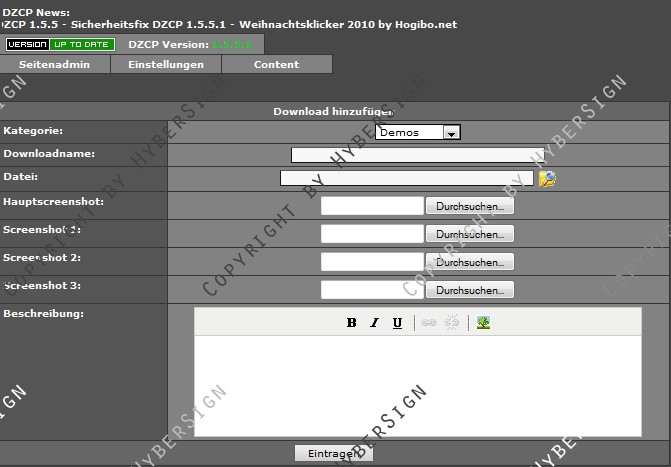Click Durchsuchen for Screenshot 3

tap(469, 290)
